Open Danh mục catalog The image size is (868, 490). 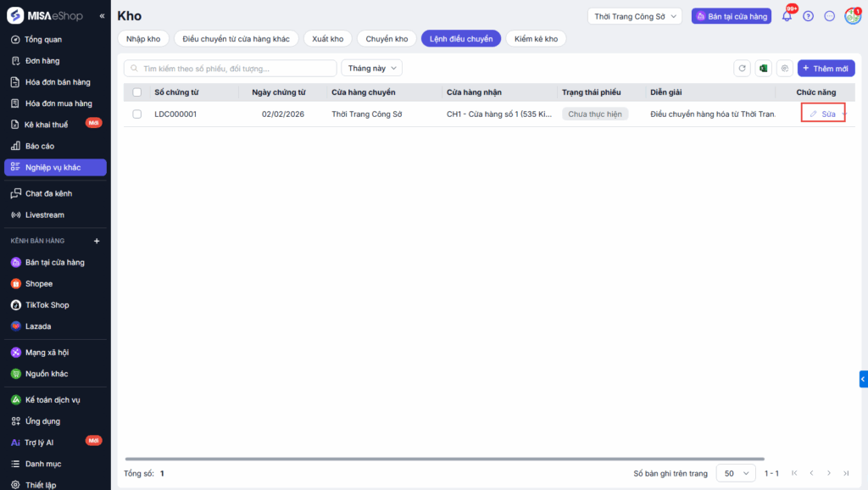[42, 464]
